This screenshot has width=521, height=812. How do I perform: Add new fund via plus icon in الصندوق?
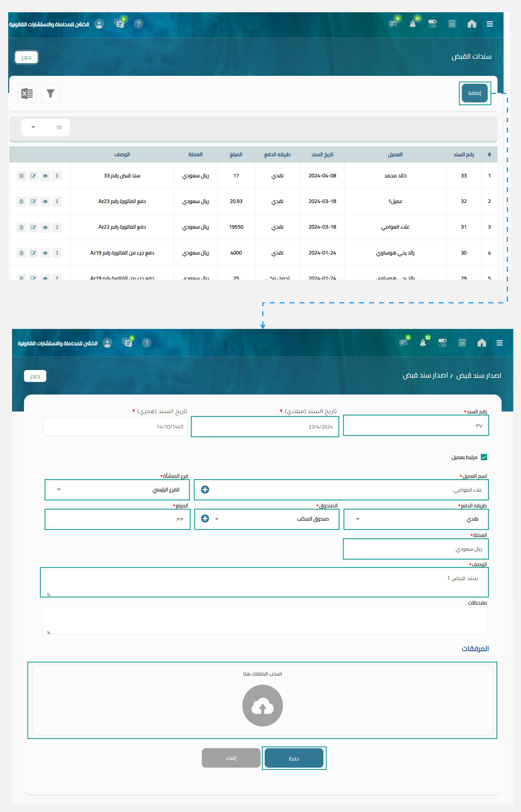pyautogui.click(x=205, y=519)
